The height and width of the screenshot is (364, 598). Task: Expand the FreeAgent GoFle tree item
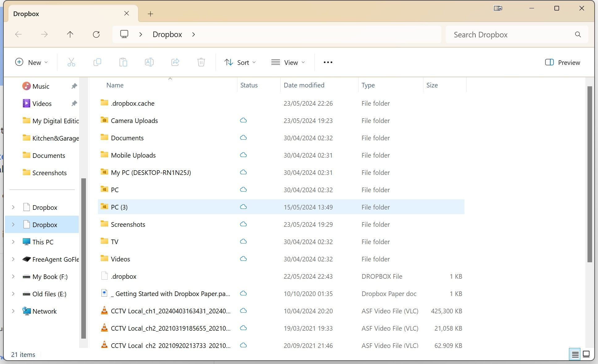click(x=13, y=259)
